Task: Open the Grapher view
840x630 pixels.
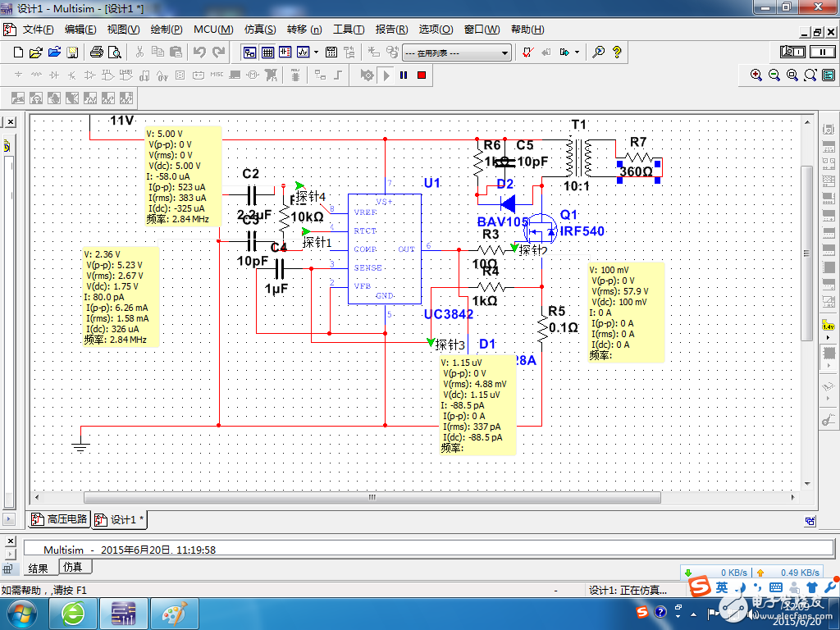Action: click(304, 52)
